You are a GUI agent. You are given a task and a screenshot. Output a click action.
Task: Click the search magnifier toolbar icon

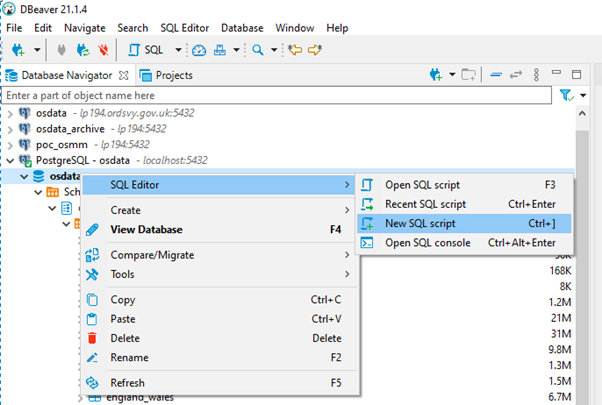point(258,49)
